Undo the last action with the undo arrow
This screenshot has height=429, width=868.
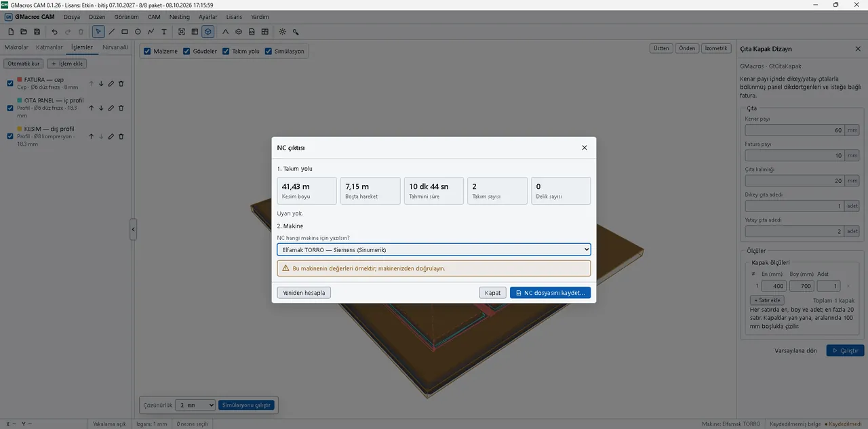coord(55,32)
